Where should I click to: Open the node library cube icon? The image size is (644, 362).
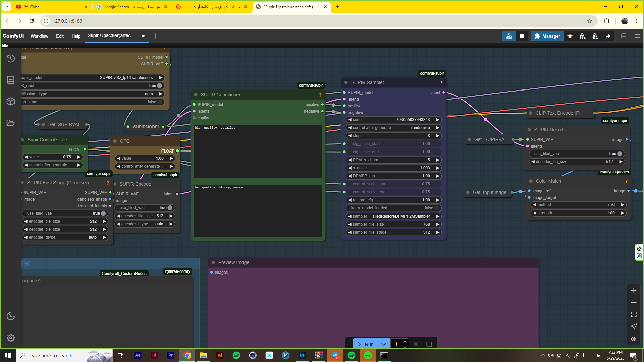pos(11,101)
